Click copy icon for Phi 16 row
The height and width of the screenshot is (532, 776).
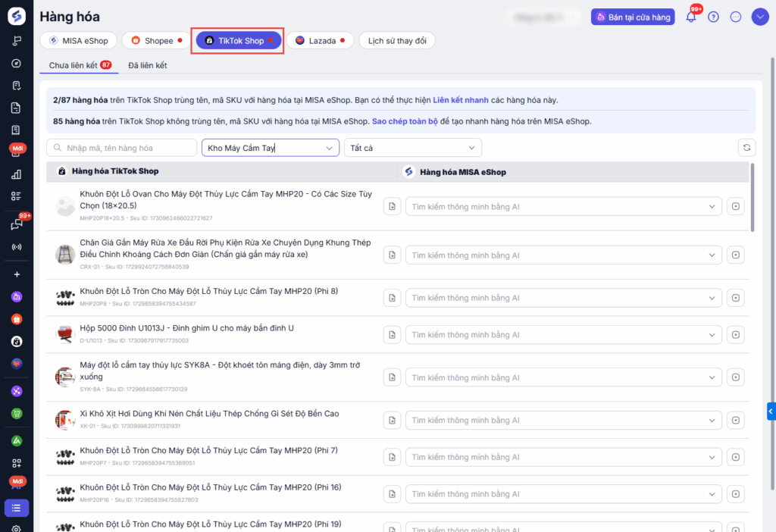(392, 494)
